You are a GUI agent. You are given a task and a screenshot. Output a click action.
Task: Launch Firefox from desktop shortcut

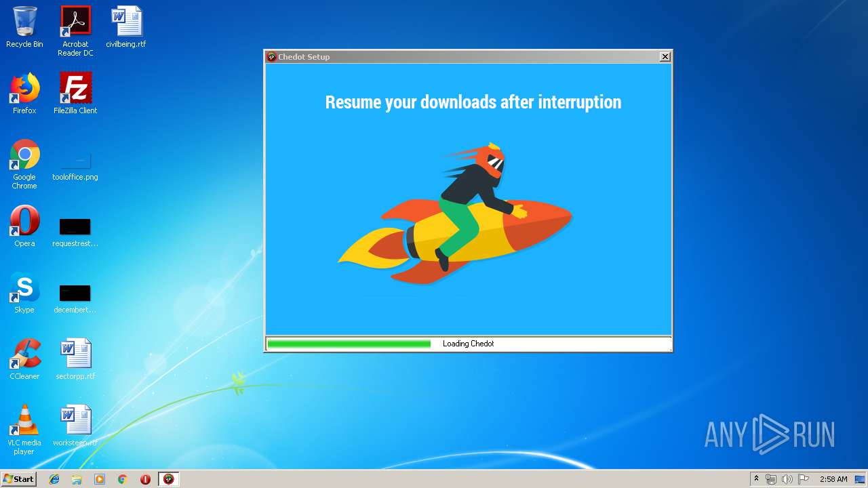coord(24,94)
